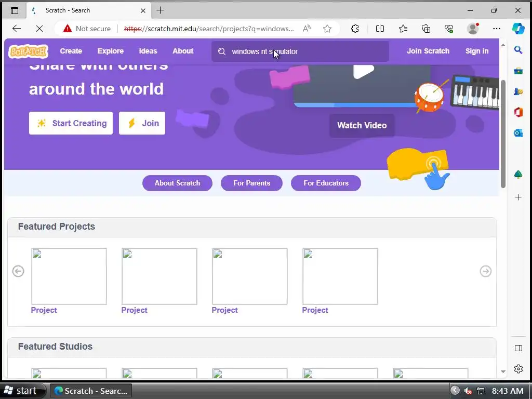The image size is (532, 399).
Task: Click the 8:43 AM taskbar clock
Action: (x=508, y=391)
